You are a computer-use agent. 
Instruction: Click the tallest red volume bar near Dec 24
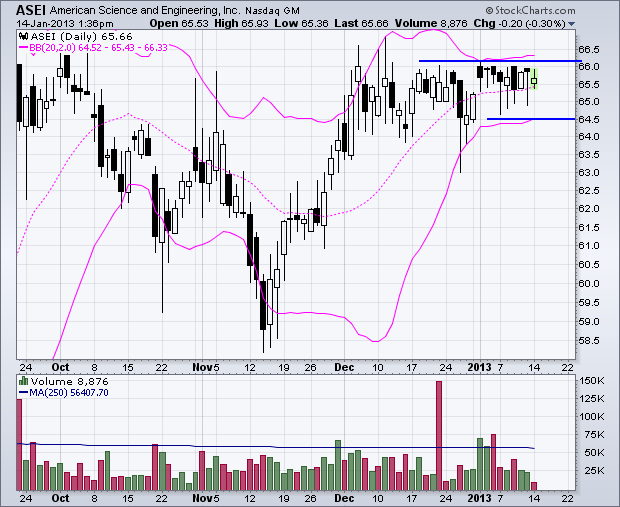point(439,435)
